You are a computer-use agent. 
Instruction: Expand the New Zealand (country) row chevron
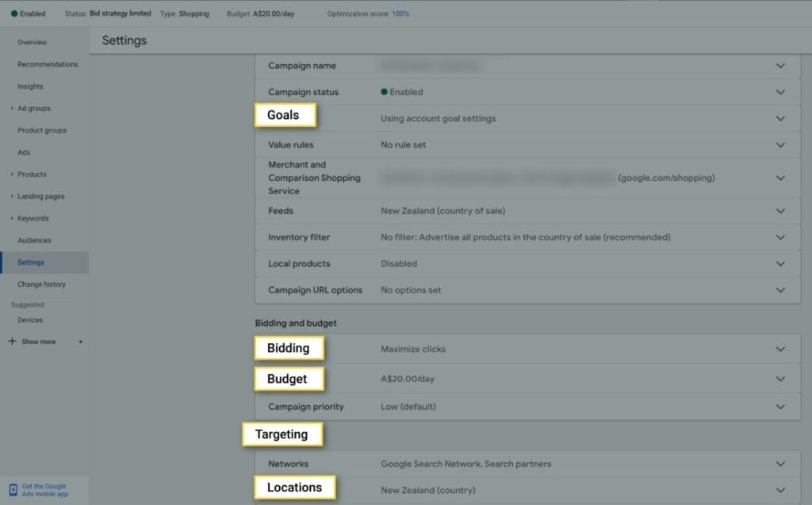pos(780,490)
